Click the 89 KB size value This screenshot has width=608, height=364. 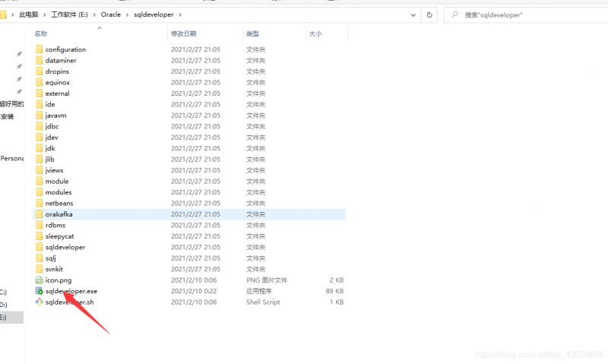[334, 291]
